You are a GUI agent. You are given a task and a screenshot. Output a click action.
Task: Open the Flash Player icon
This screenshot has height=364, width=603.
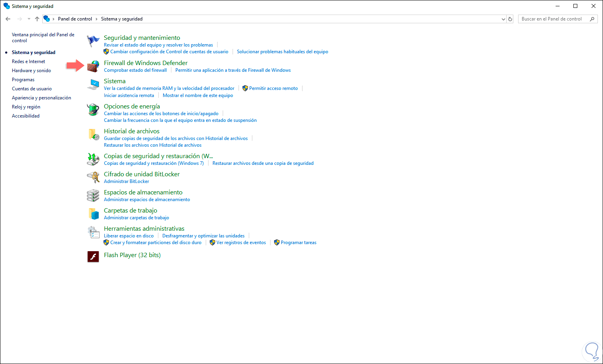[93, 257]
